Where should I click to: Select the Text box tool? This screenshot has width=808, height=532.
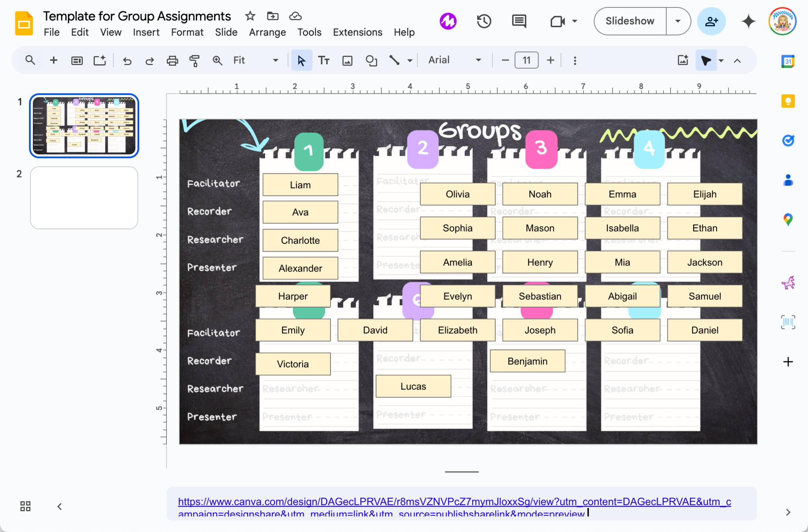(x=324, y=60)
